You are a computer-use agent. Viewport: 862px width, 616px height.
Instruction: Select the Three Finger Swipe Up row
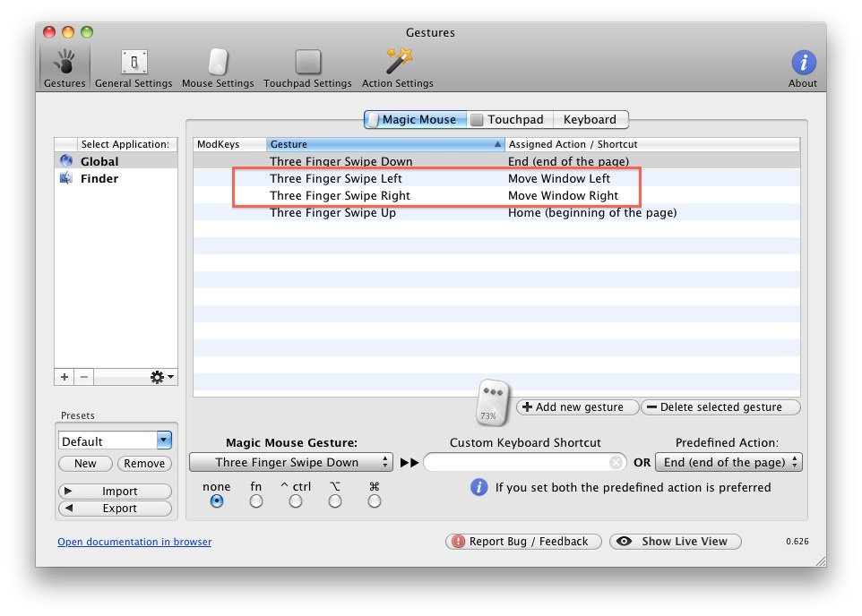[x=496, y=212]
